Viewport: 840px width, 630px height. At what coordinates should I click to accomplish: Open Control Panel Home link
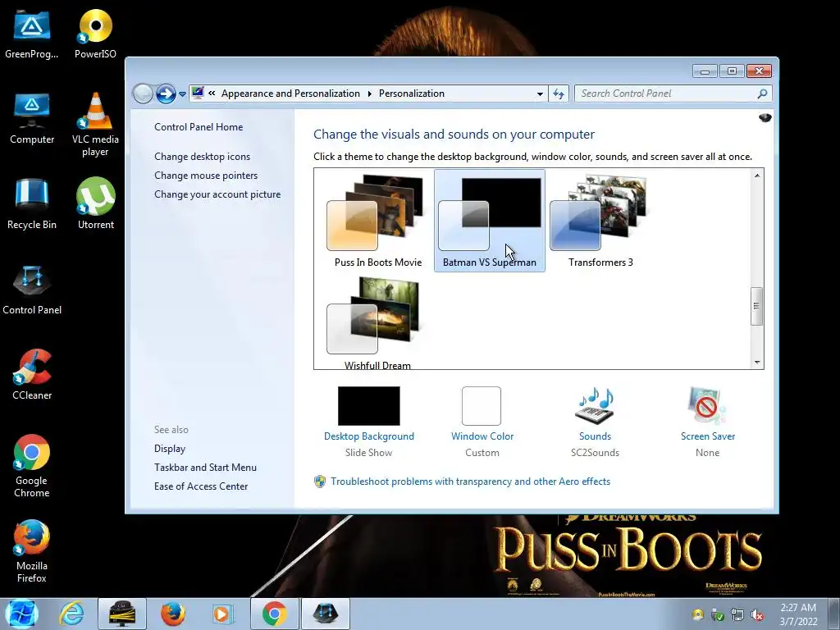(199, 127)
